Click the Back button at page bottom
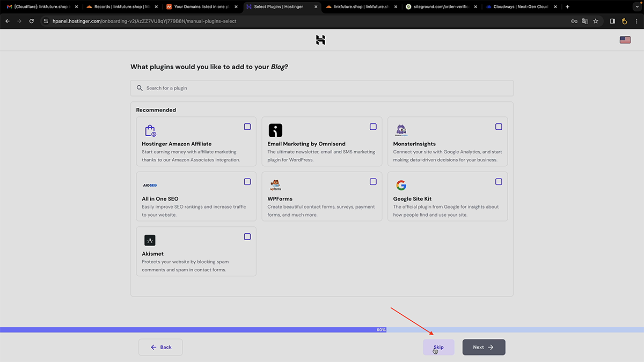The height and width of the screenshot is (362, 644). point(160,347)
